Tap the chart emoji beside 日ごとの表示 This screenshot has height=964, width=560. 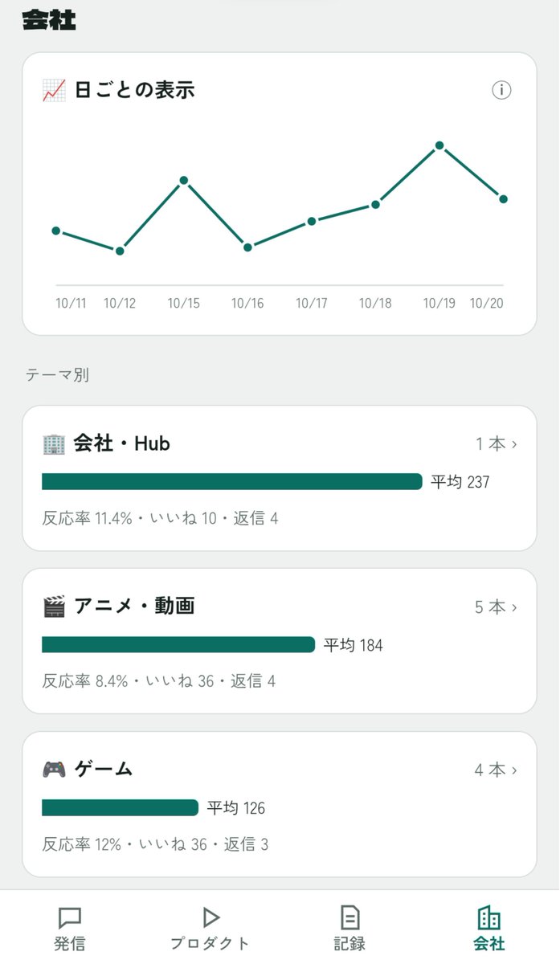(53, 90)
